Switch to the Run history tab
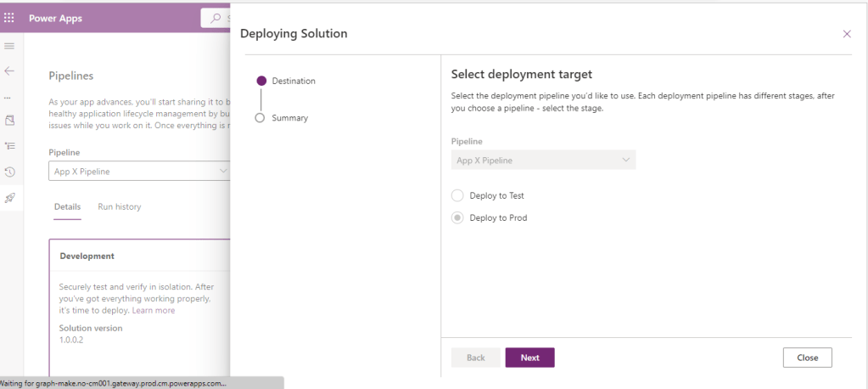 pos(119,206)
